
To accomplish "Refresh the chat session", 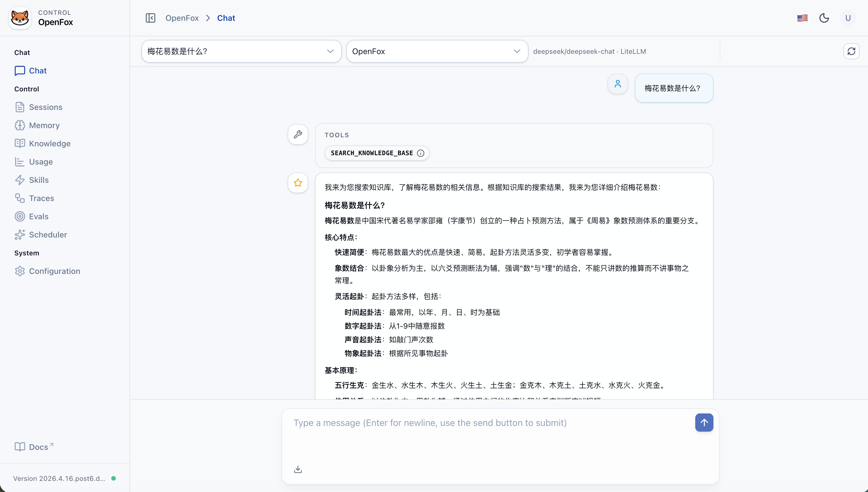I will [x=851, y=51].
